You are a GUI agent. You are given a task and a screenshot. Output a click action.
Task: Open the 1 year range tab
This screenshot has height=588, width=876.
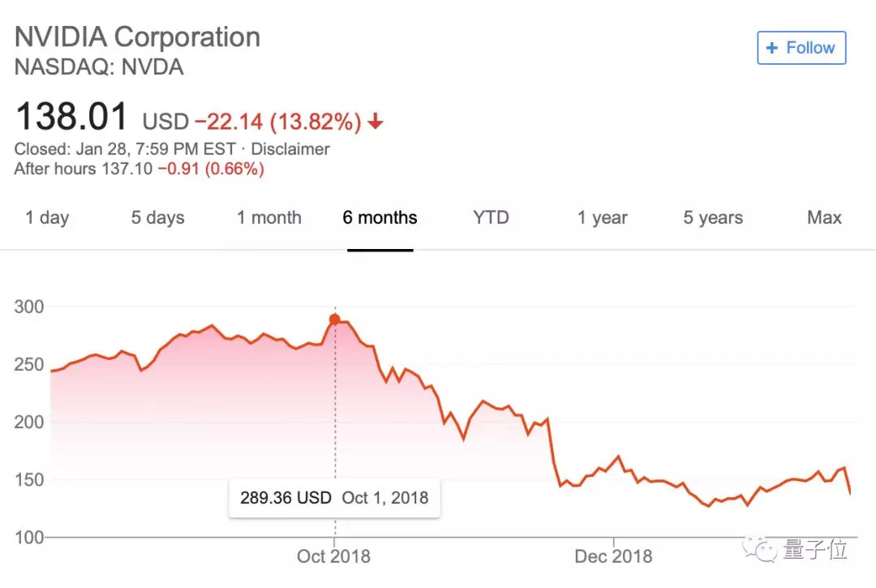point(602,217)
